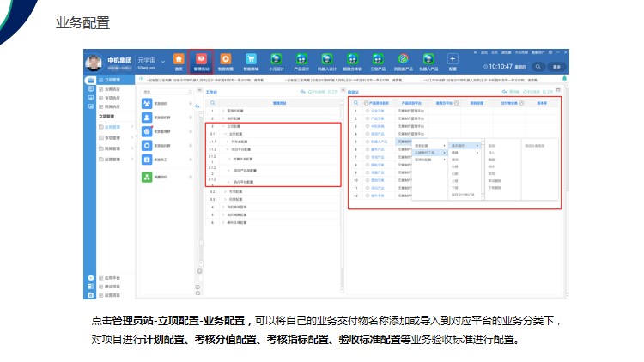The height and width of the screenshot is (362, 644).
Task: Expand the 业务管理 folder arrow in sidebar
Action: 132,127
